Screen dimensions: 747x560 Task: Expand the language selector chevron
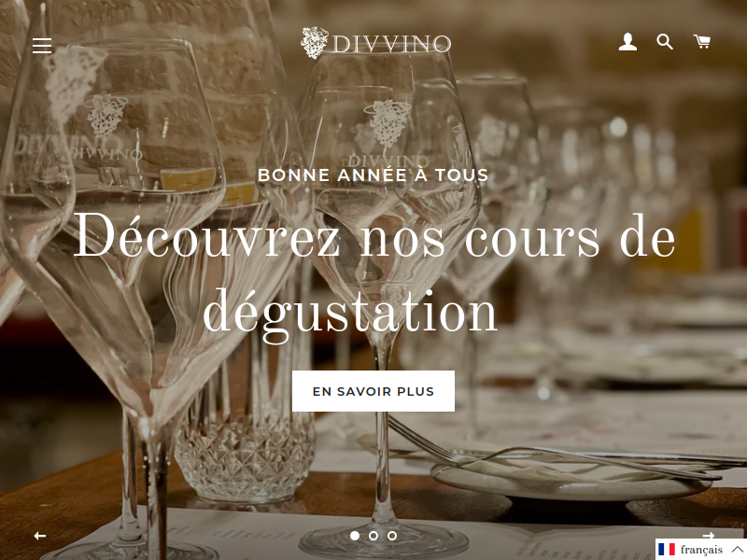pyautogui.click(x=737, y=550)
